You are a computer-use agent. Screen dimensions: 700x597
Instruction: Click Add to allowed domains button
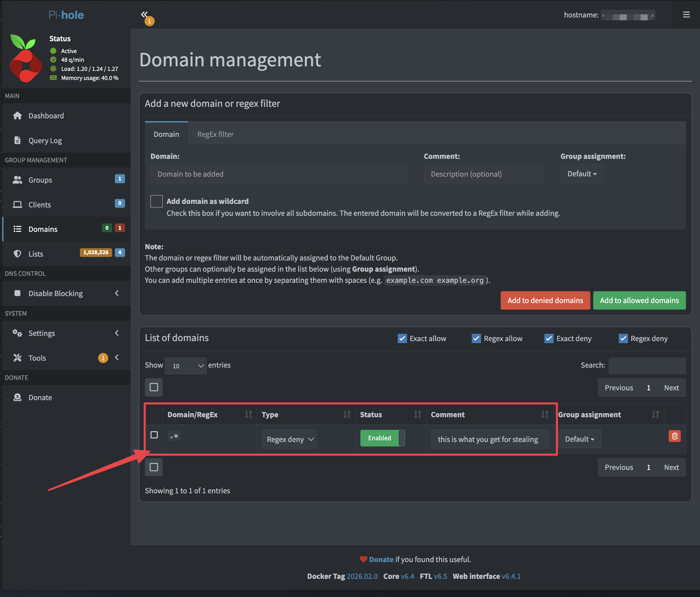tap(639, 300)
